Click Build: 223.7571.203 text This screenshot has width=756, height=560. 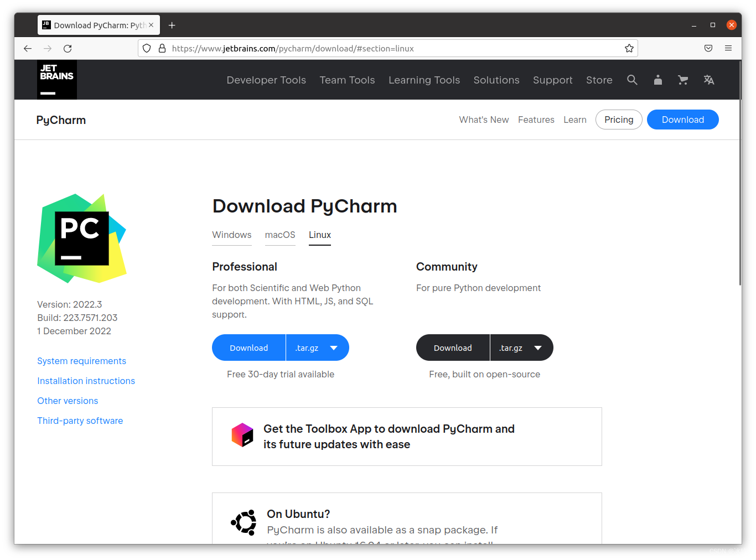77,318
